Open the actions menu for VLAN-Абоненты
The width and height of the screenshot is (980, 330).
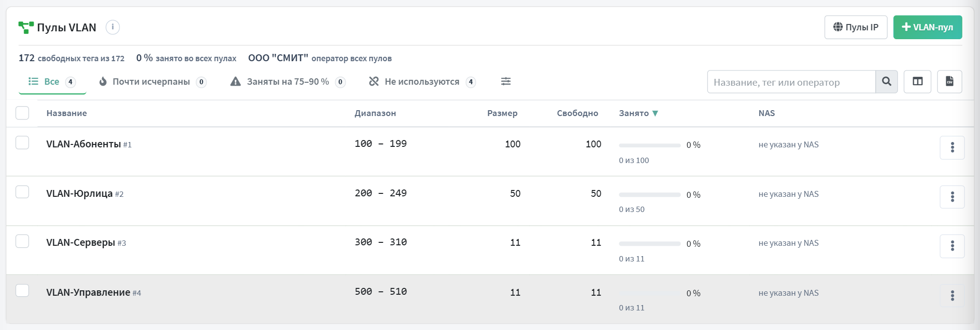coord(952,147)
